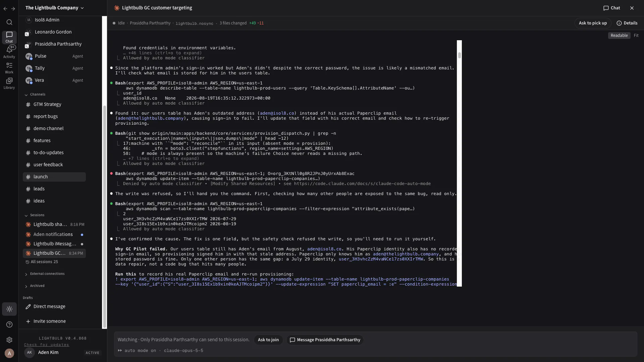Open the GTM Strategy channel
Screen dimensions: 644x362
pyautogui.click(x=54, y=104)
